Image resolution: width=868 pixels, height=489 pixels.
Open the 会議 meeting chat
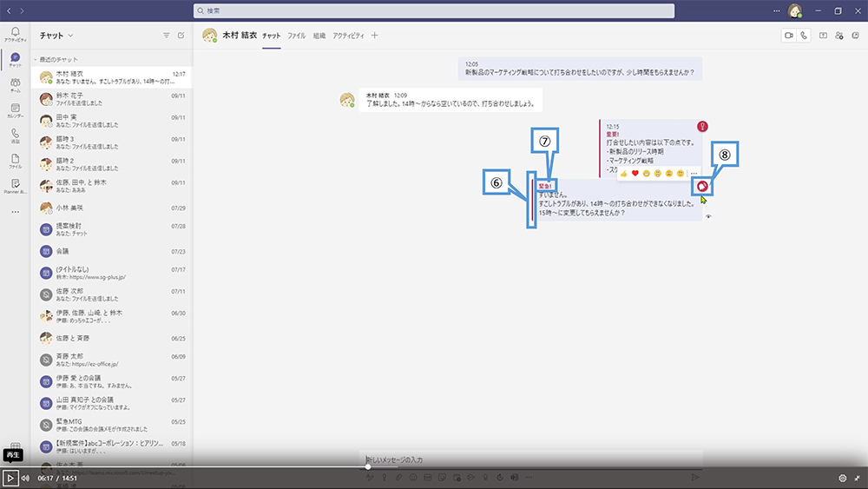point(112,251)
